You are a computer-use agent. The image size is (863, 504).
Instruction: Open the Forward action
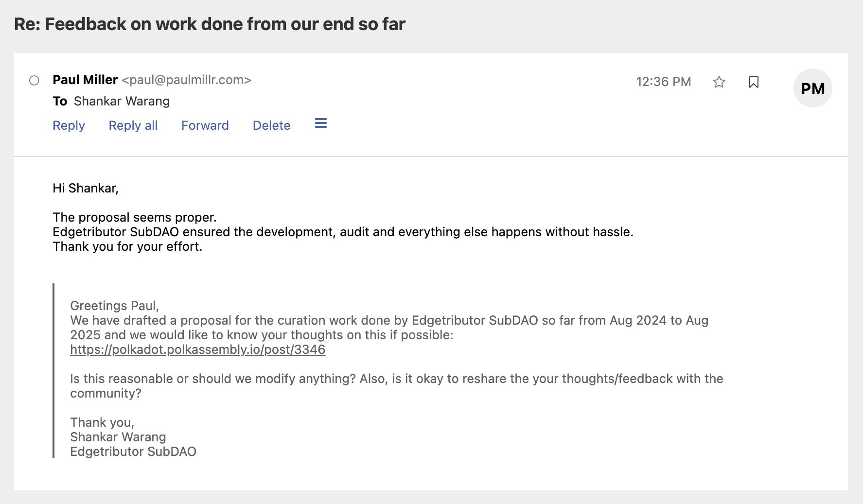point(205,125)
